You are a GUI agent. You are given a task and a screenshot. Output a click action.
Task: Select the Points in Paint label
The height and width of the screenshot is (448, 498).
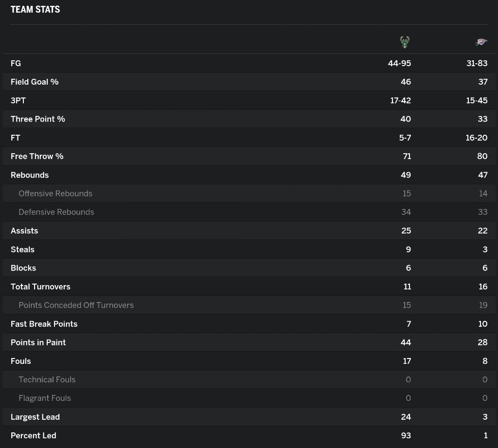click(38, 342)
